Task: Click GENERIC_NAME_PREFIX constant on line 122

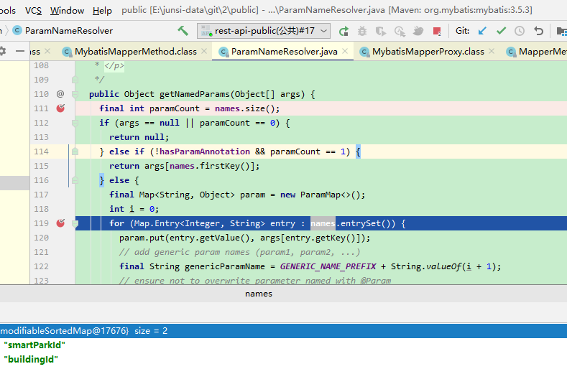Action: point(328,266)
